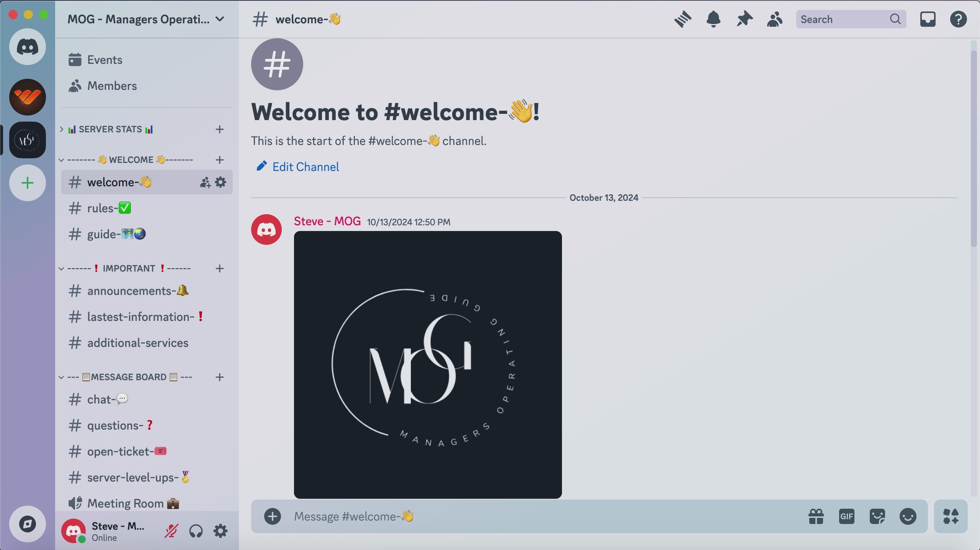The height and width of the screenshot is (550, 980).
Task: Click the pinned messages icon
Action: [744, 19]
